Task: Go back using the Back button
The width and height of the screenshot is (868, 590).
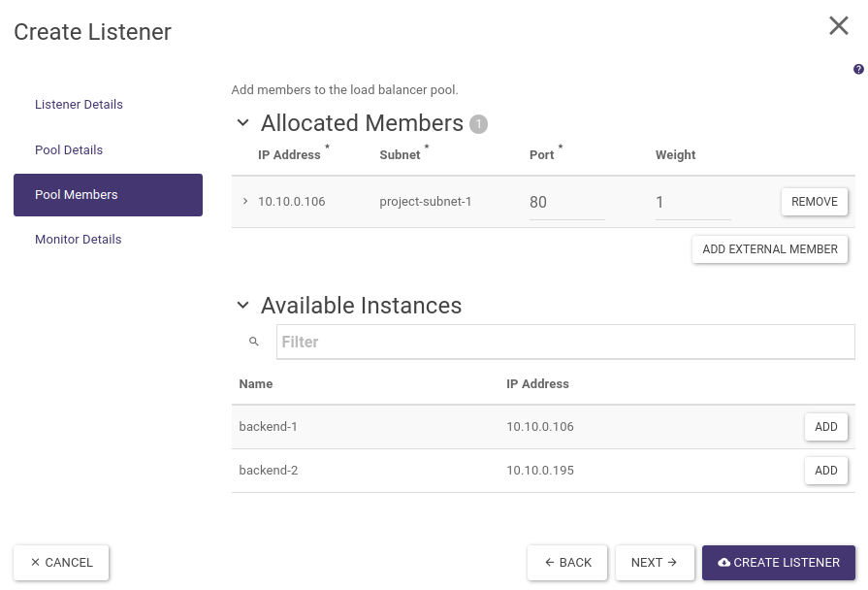Action: coord(567,563)
